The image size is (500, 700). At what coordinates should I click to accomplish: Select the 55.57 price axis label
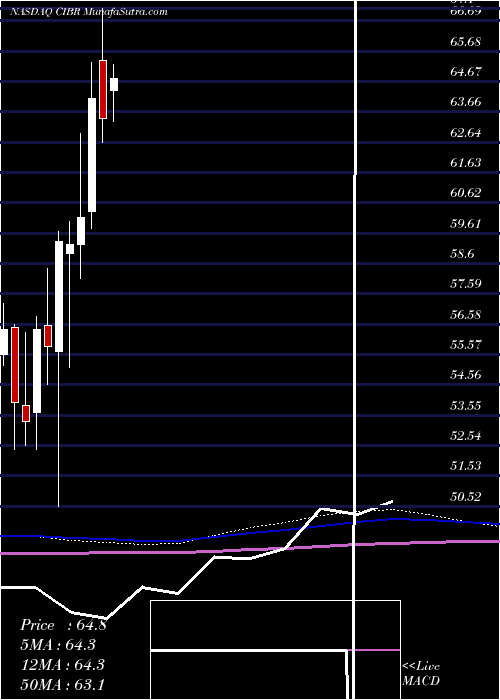pos(466,345)
